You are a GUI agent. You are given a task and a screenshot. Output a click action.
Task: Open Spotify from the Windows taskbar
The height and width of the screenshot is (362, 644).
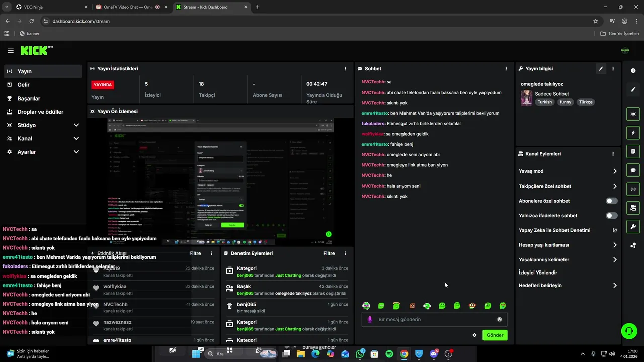(x=389, y=354)
